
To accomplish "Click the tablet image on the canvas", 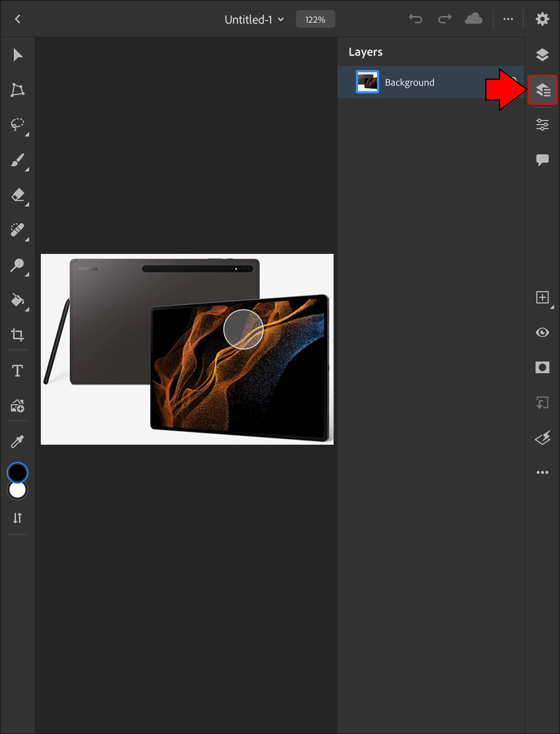I will (187, 349).
